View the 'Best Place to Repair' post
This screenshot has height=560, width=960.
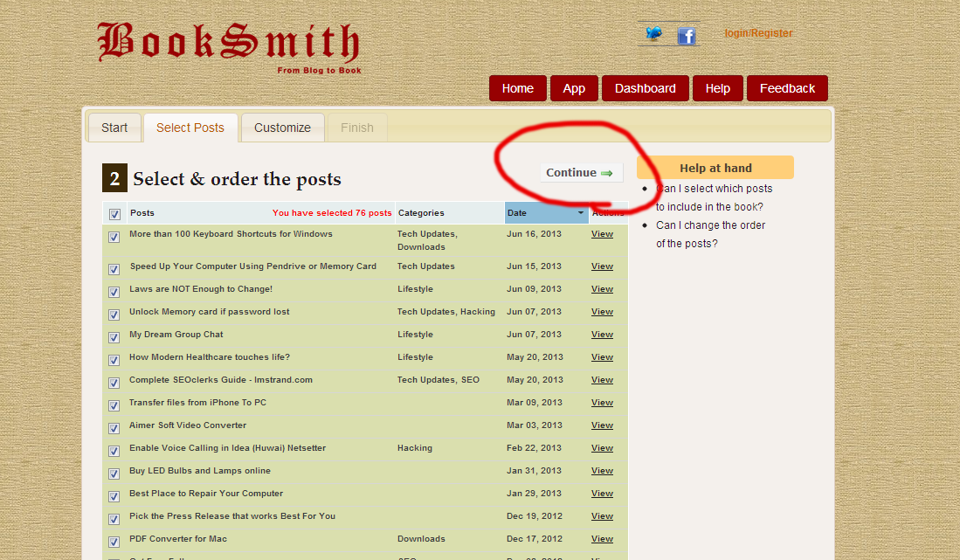click(x=602, y=493)
